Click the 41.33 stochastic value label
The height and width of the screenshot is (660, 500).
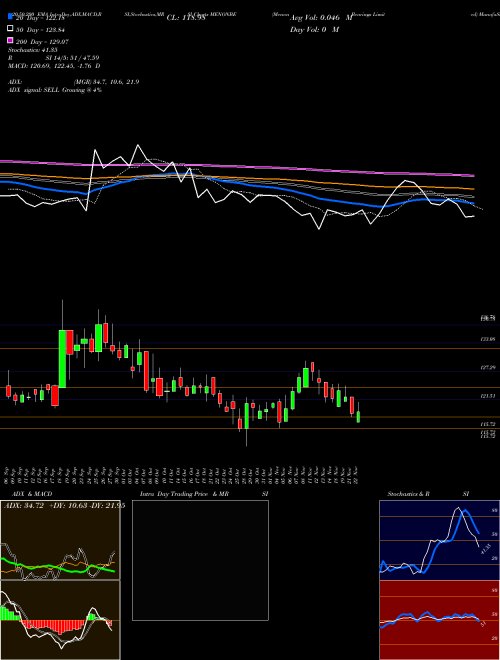click(486, 549)
